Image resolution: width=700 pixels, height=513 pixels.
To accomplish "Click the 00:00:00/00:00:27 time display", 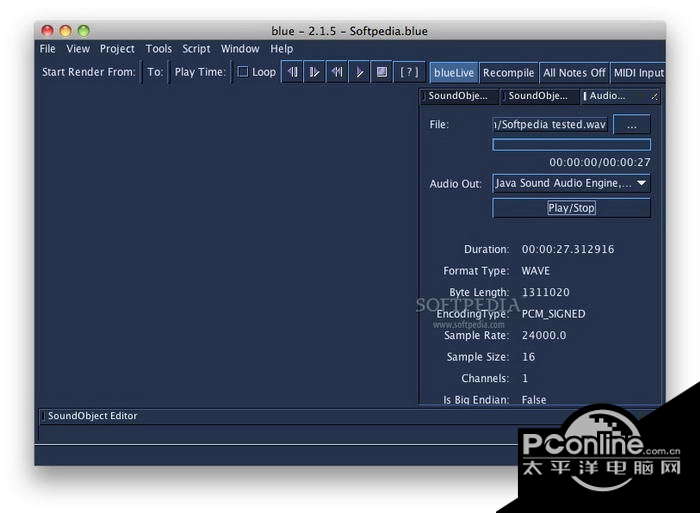I will coord(600,162).
